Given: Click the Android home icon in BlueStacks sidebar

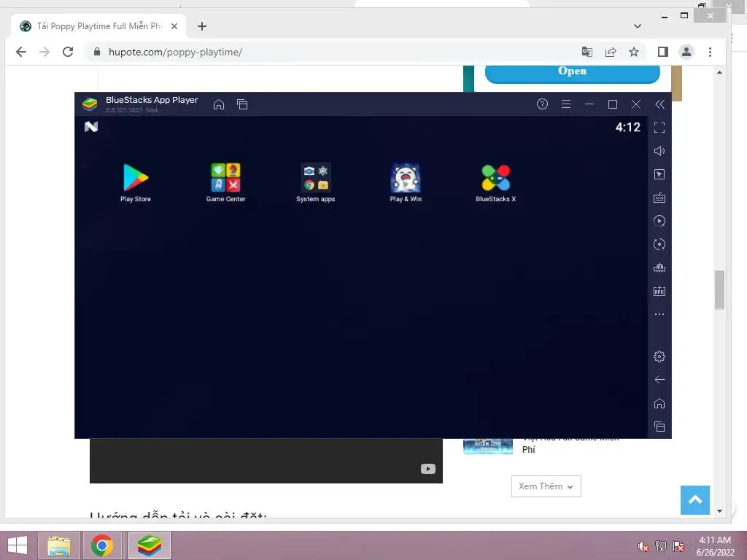Looking at the screenshot, I should tap(659, 403).
